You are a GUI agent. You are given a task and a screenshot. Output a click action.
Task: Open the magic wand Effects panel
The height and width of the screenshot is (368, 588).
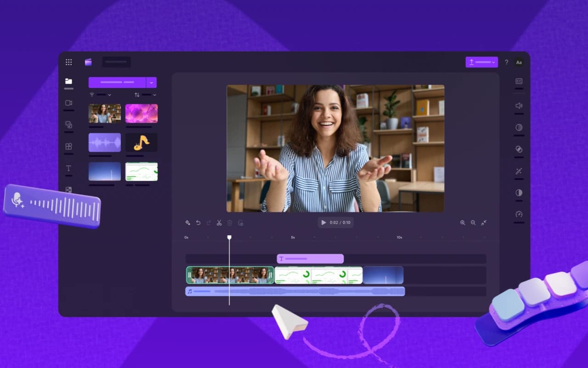click(x=519, y=171)
